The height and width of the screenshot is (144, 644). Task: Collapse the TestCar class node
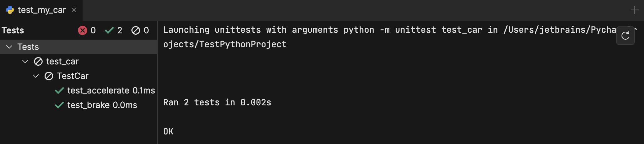36,76
